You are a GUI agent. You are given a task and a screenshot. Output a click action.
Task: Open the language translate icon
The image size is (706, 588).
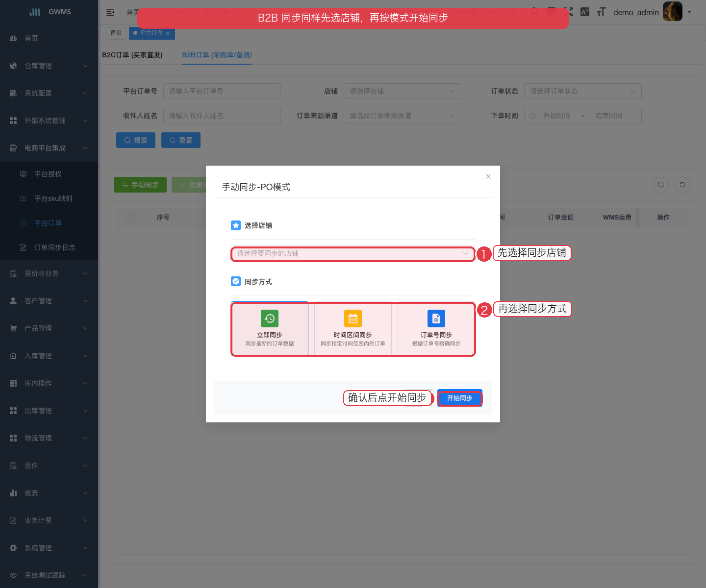click(x=585, y=12)
